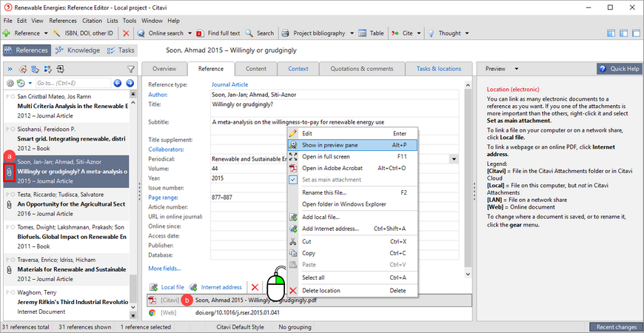Click the Author field link
The image size is (644, 333).
coord(158,95)
